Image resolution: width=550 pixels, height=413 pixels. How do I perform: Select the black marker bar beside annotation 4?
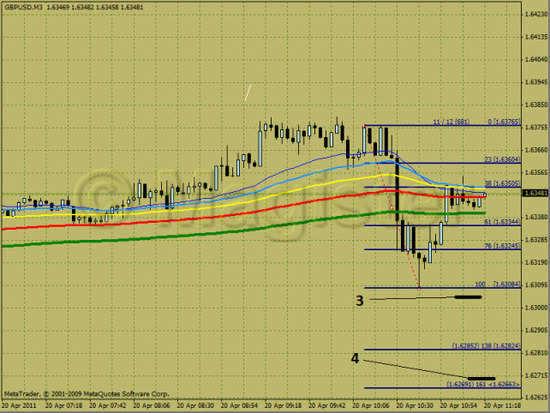coord(481,379)
